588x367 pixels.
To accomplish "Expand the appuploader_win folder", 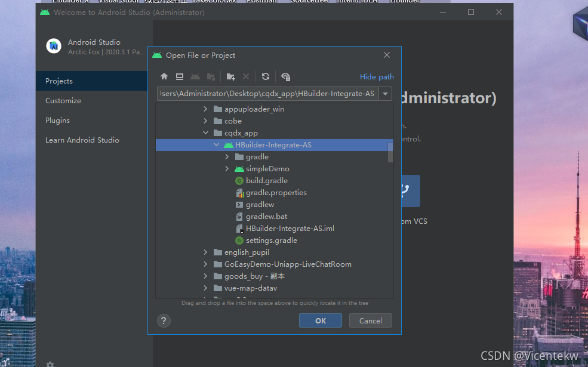I will click(x=205, y=109).
